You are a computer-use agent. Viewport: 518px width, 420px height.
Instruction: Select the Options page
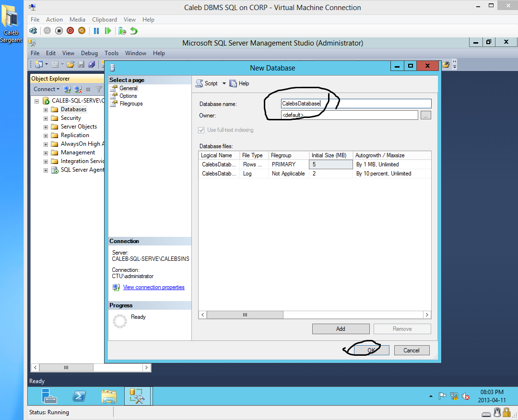point(128,96)
